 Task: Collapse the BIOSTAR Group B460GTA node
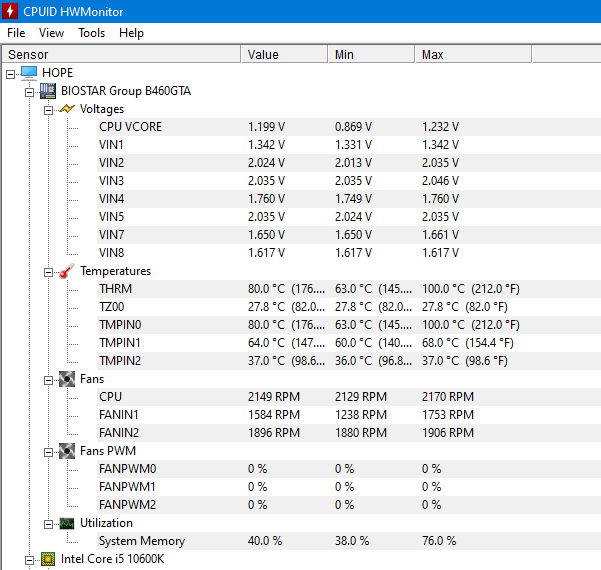30,92
